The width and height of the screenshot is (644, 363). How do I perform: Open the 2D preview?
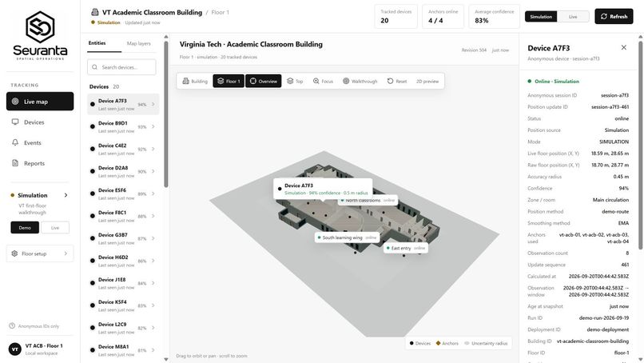pyautogui.click(x=427, y=82)
